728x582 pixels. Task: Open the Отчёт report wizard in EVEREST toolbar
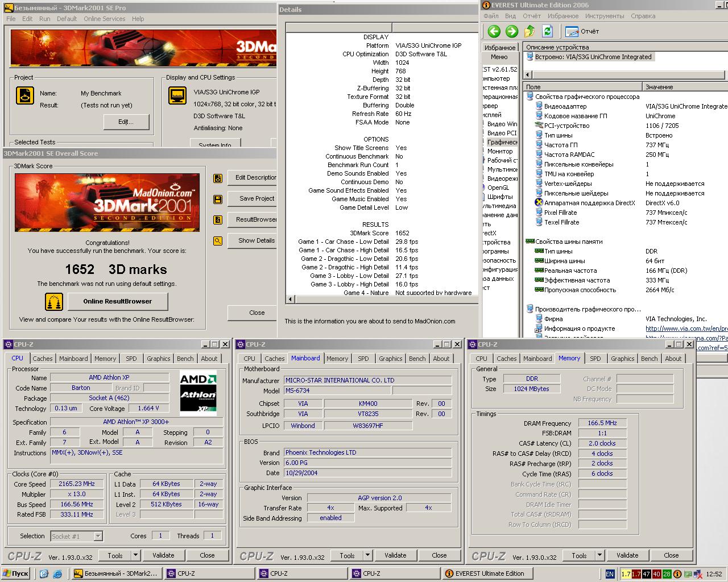(x=583, y=31)
